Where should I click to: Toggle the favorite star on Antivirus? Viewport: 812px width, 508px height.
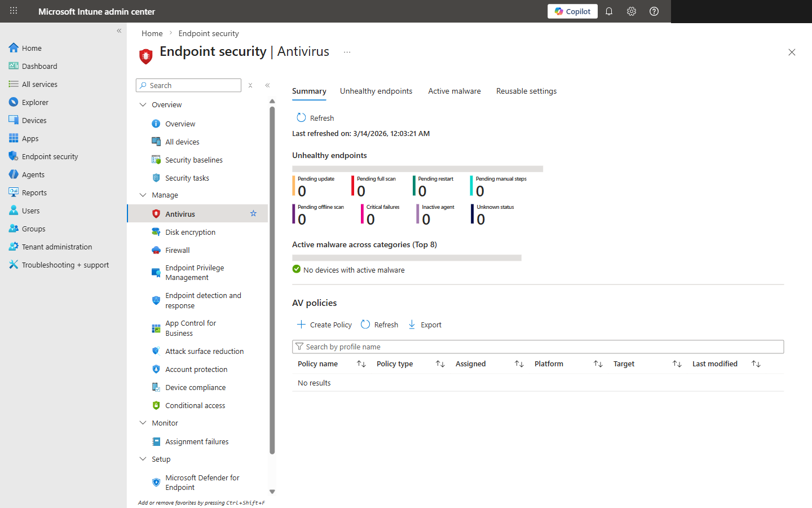[253, 213]
